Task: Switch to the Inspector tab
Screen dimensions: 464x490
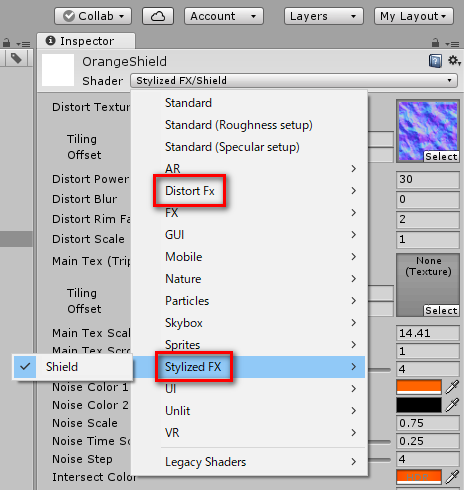Action: pyautogui.click(x=86, y=41)
